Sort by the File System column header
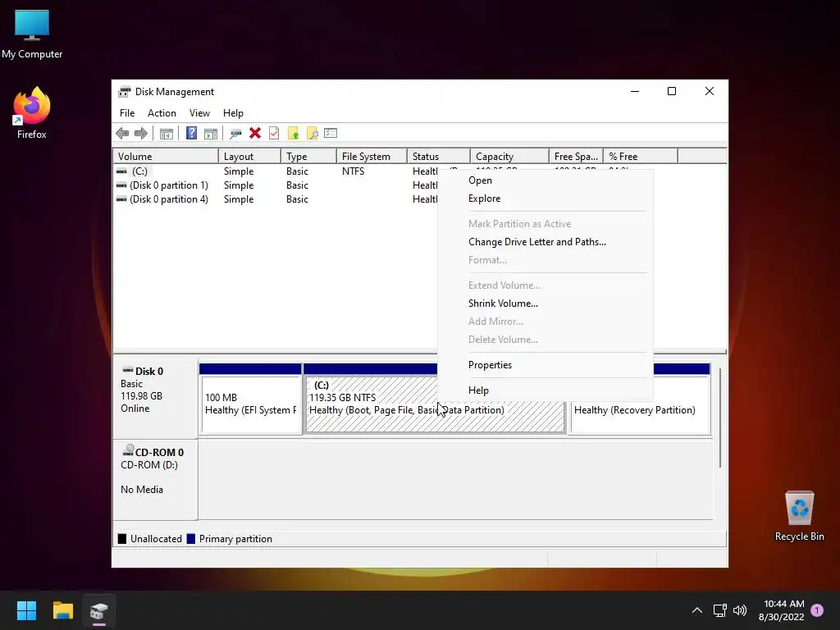The height and width of the screenshot is (630, 840). 372,157
